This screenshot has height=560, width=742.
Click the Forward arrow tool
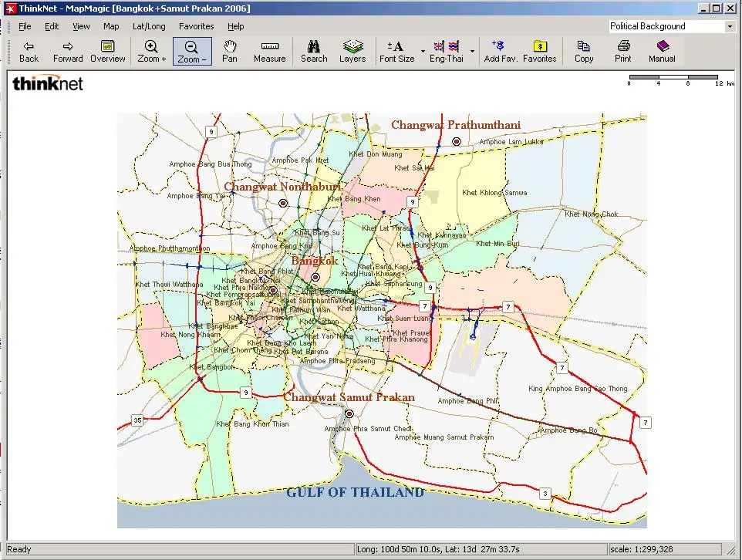click(x=68, y=51)
